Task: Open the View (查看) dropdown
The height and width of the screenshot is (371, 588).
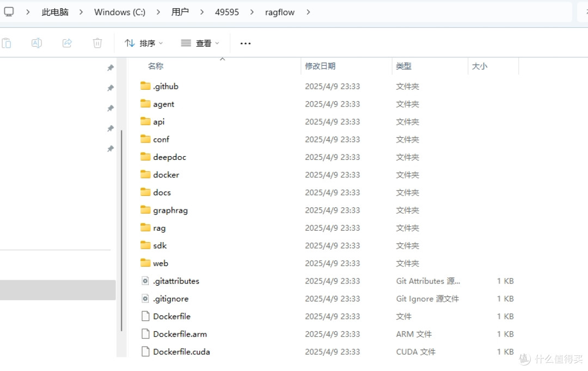Action: tap(200, 44)
